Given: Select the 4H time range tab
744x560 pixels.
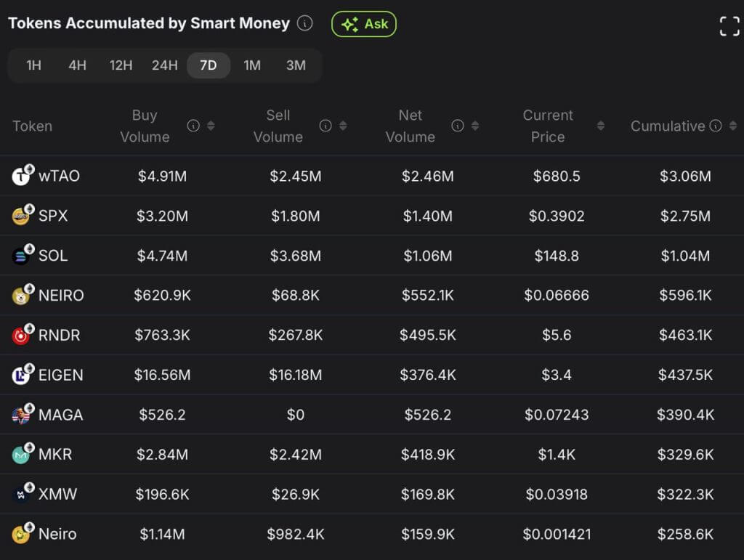Looking at the screenshot, I should coord(77,65).
